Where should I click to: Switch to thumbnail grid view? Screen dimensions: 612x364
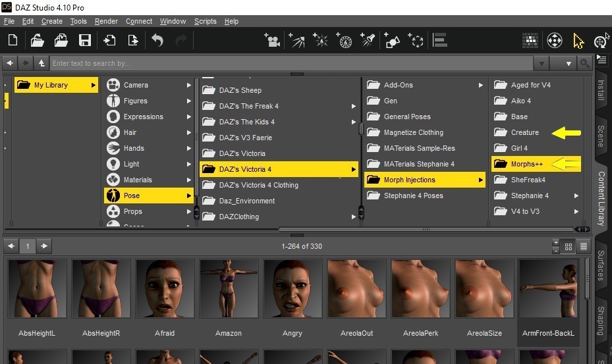click(569, 247)
